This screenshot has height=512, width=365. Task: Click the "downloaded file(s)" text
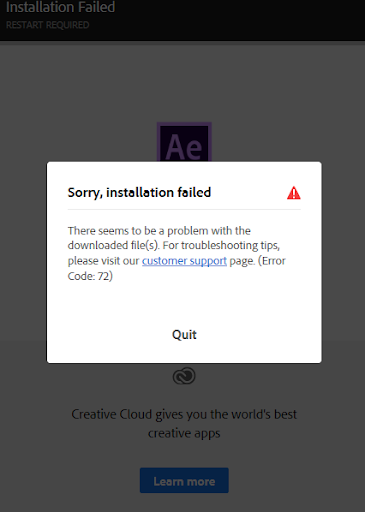[114, 245]
